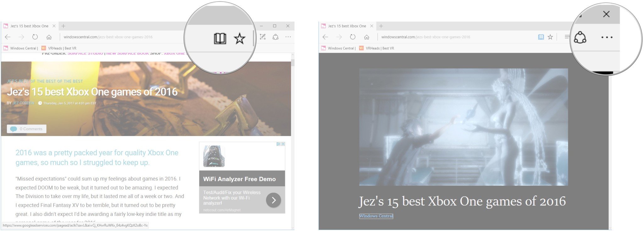Viewport: 644px width, 231px height.
Task: Click the Jez's 15 best Xbox One games headline
Action: (92, 92)
